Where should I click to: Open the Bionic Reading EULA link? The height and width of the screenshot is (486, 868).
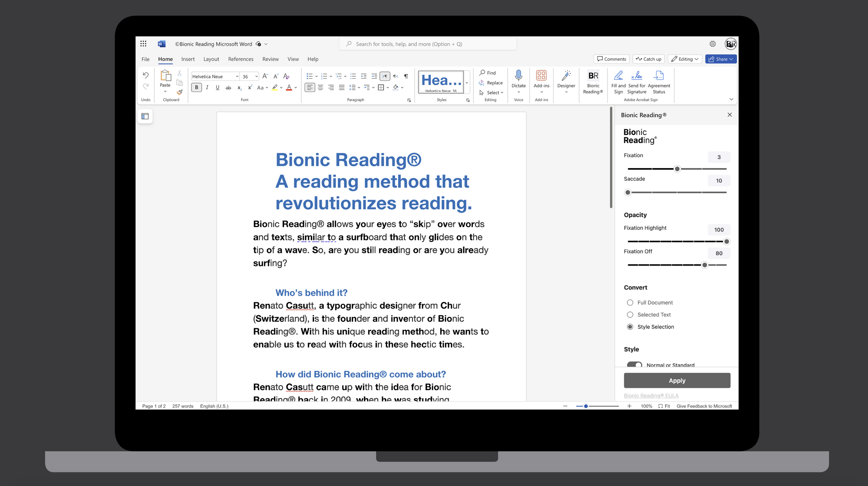coord(651,395)
